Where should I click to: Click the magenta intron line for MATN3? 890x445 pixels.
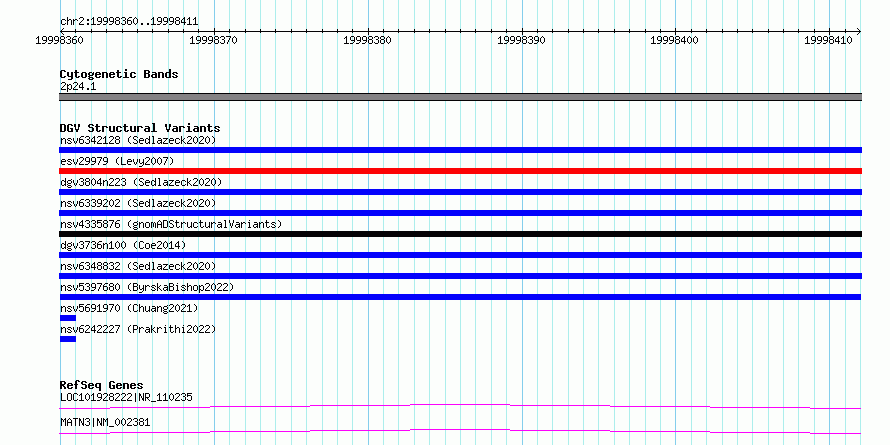click(460, 431)
